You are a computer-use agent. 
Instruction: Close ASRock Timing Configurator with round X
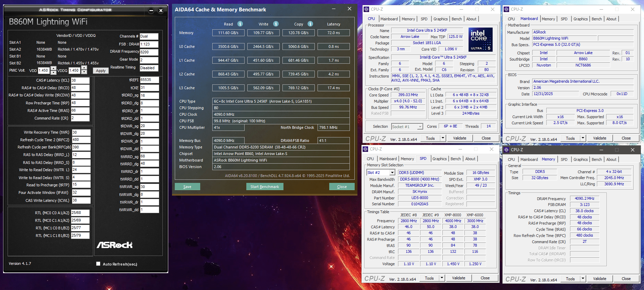pos(161,10)
